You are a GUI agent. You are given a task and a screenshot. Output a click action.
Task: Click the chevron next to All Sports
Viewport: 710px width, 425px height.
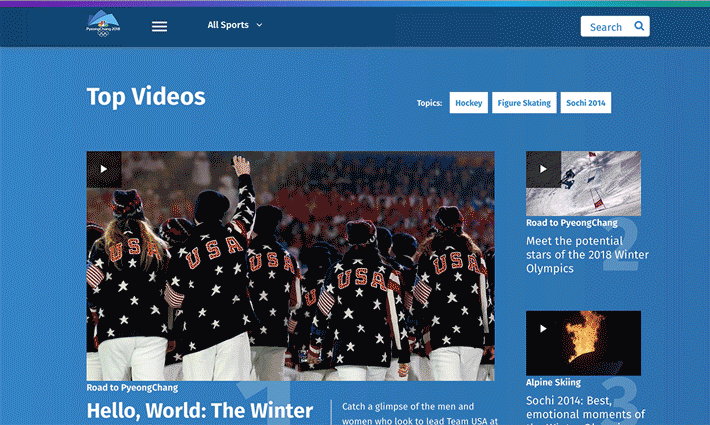(x=259, y=25)
